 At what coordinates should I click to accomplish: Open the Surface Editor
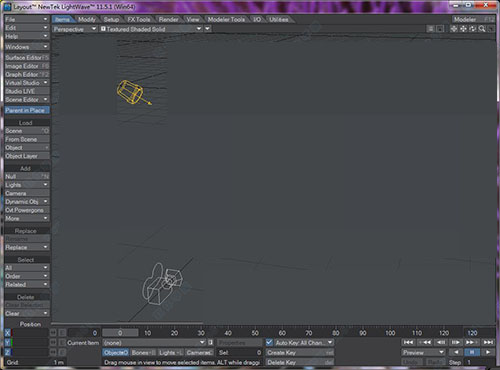[27, 58]
